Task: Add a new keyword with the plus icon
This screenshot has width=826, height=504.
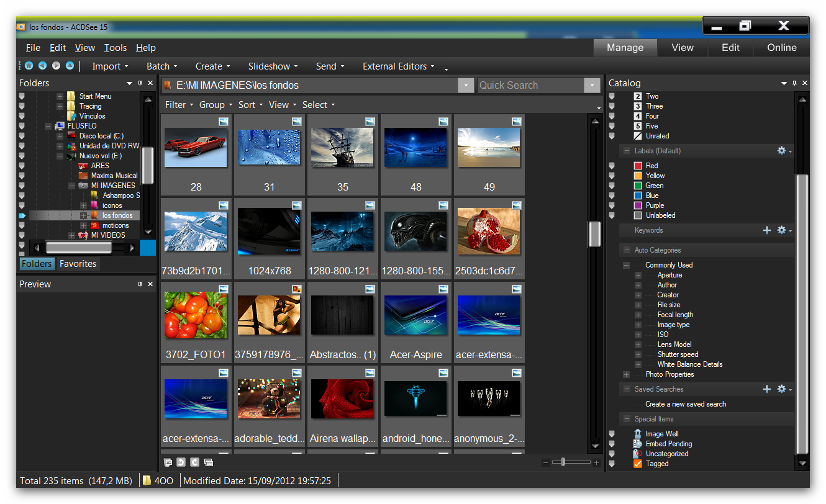Action: coord(767,230)
